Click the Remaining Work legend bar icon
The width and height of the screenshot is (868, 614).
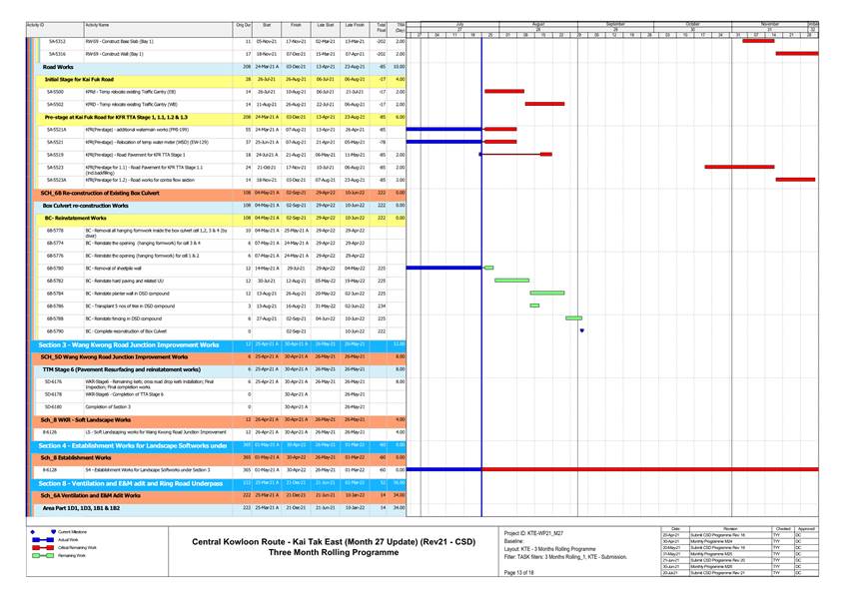pos(41,556)
